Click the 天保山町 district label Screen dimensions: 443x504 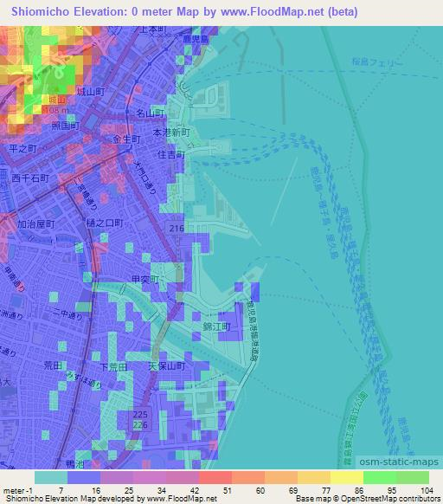click(167, 365)
